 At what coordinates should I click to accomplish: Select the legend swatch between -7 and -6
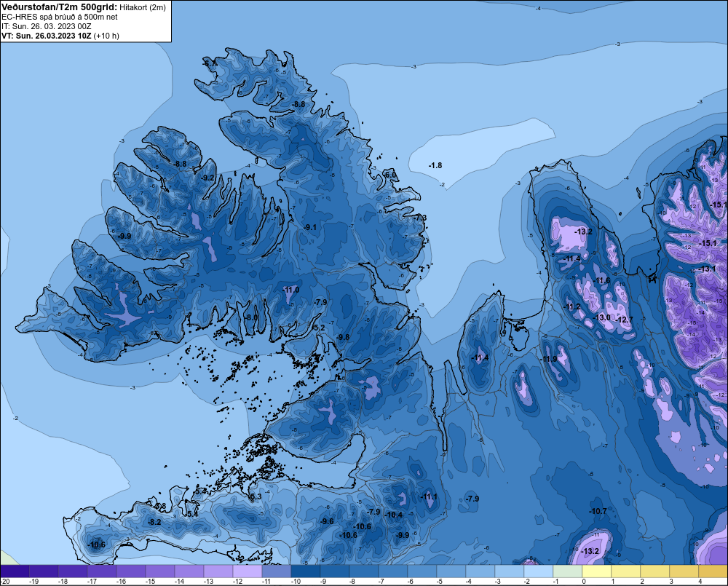point(392,571)
